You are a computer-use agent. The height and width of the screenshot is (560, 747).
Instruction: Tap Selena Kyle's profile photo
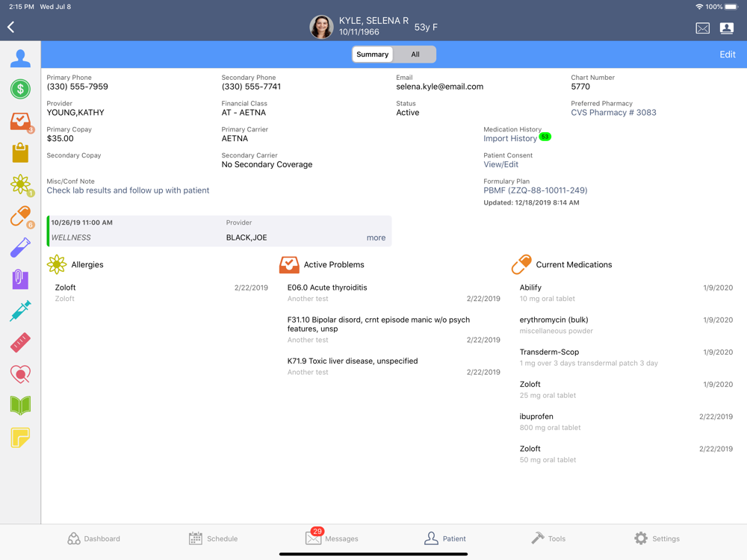321,27
